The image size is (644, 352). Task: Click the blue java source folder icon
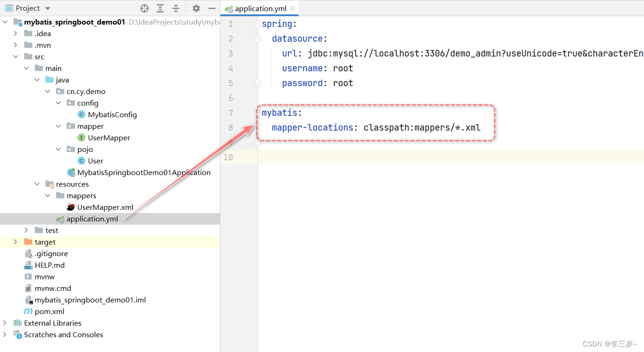tap(50, 80)
